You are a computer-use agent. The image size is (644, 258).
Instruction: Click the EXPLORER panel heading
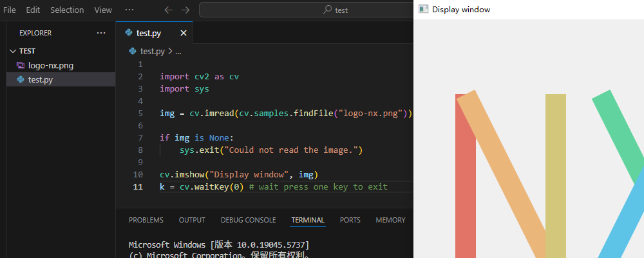pos(35,33)
